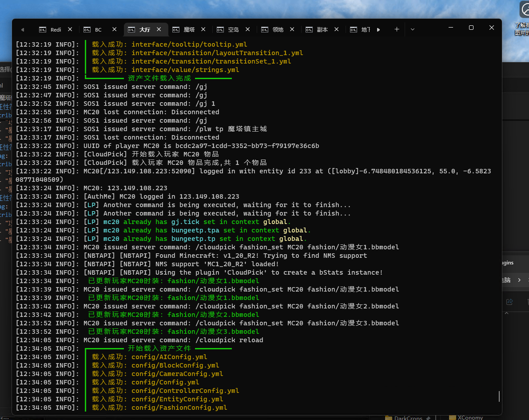Viewport: 529px width, 420px height.
Task: Switch to the 空岛 tab
Action: coord(233,30)
